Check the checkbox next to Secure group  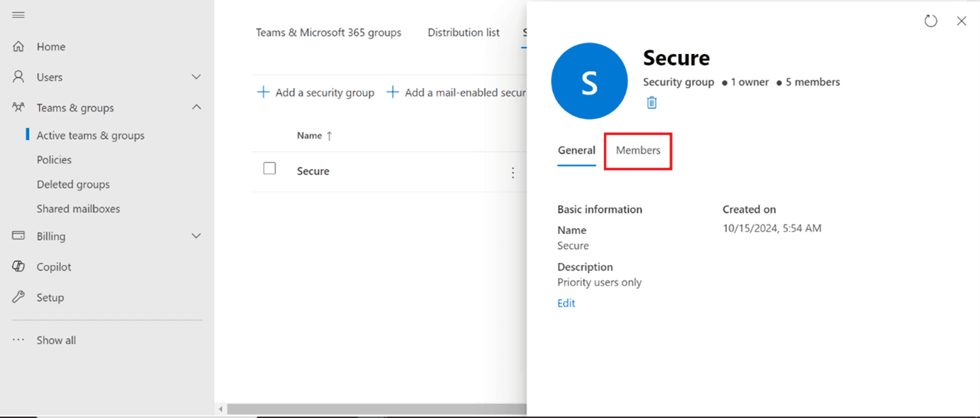coord(269,168)
